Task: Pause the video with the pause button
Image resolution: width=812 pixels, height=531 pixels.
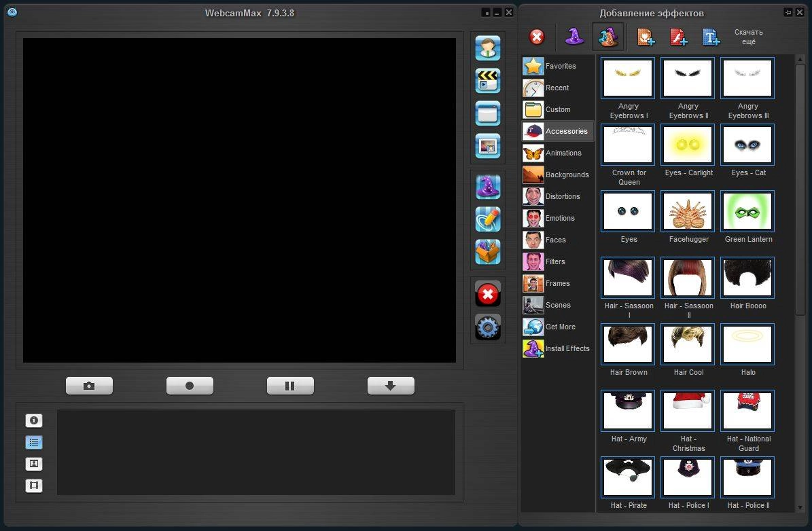Action: click(290, 386)
